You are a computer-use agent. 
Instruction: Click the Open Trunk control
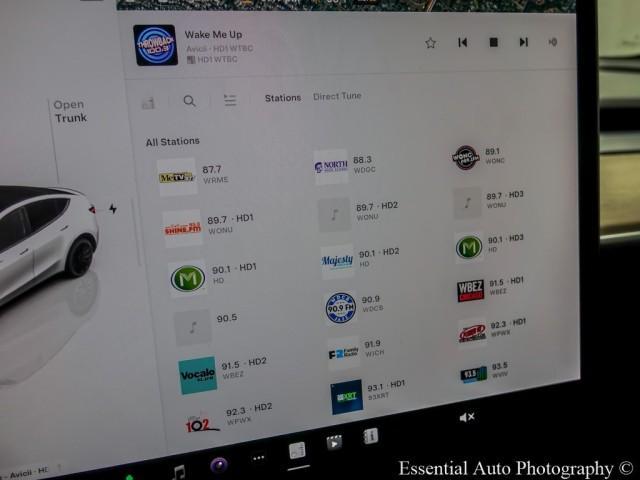tap(71, 111)
